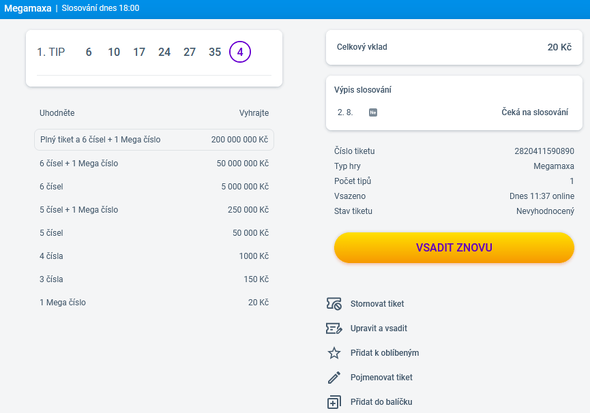This screenshot has height=413, width=590.
Task: Click tip number 17
Action: 139,52
